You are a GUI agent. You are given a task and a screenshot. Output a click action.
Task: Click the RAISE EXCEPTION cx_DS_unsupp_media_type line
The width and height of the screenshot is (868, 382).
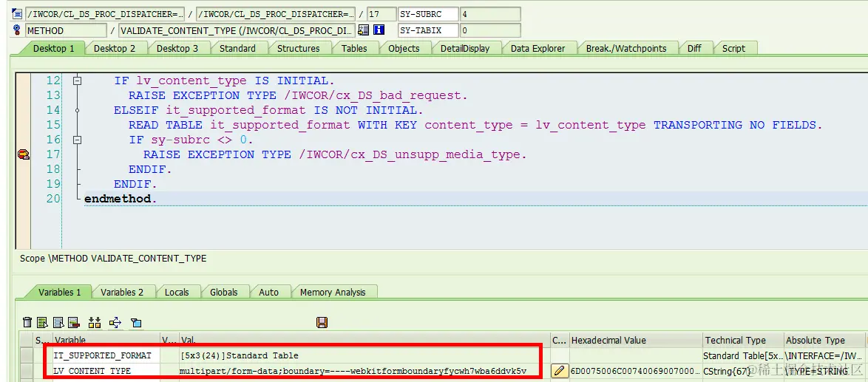pos(335,154)
